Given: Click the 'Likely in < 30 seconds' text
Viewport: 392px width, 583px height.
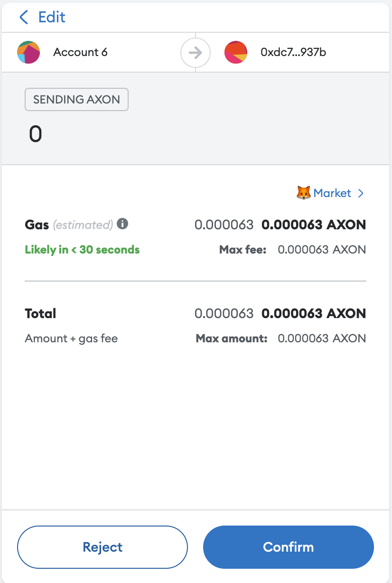Looking at the screenshot, I should tap(82, 250).
